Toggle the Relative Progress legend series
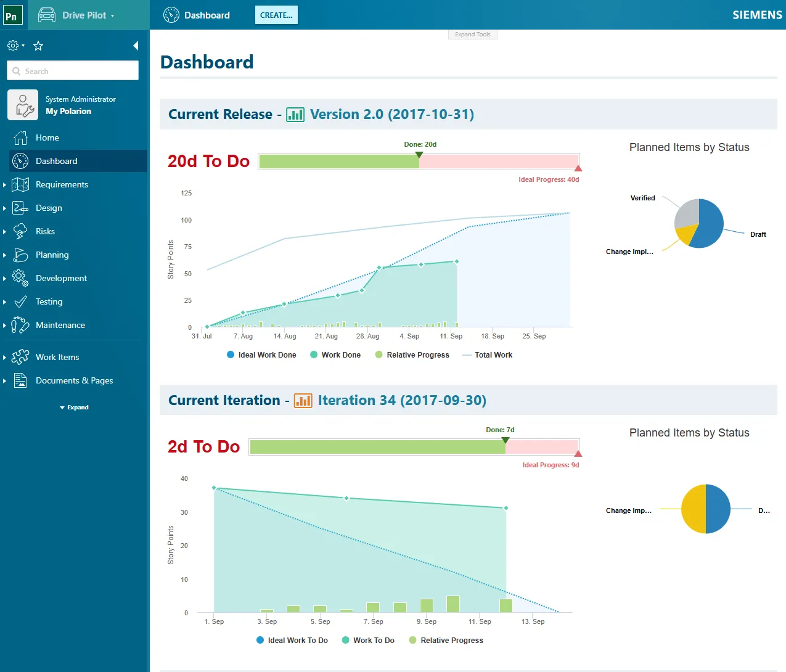Image resolution: width=786 pixels, height=672 pixels. click(x=412, y=354)
